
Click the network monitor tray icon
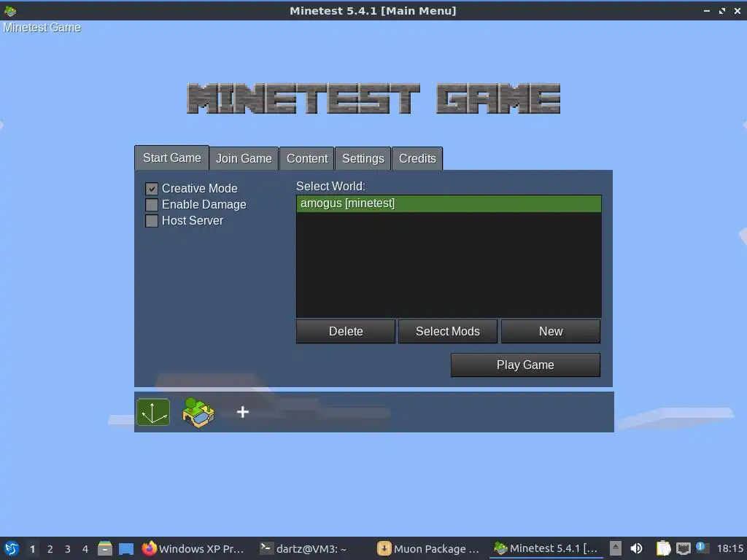(x=683, y=548)
